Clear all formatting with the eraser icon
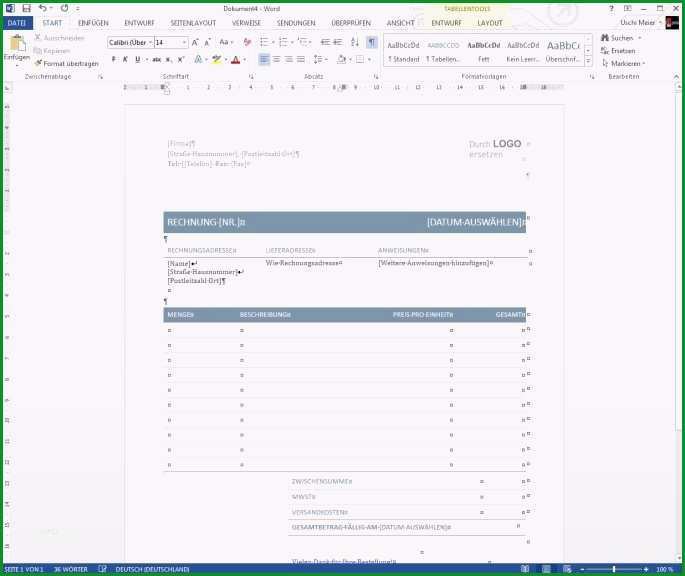 tap(247, 42)
